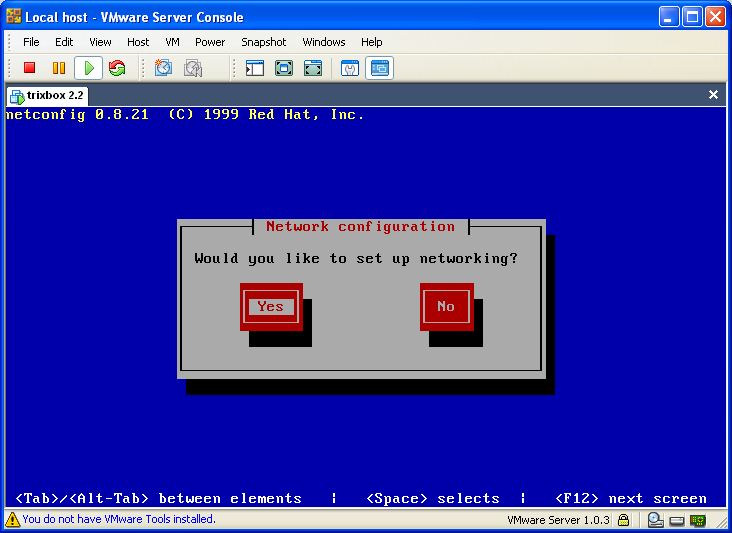This screenshot has width=732, height=533.
Task: Open the Help menu
Action: click(372, 42)
